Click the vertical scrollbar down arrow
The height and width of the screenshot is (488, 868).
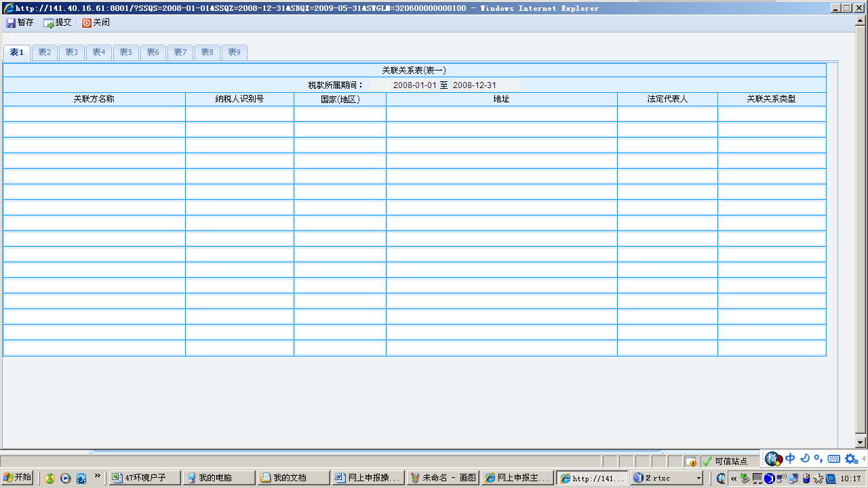pos(861,441)
